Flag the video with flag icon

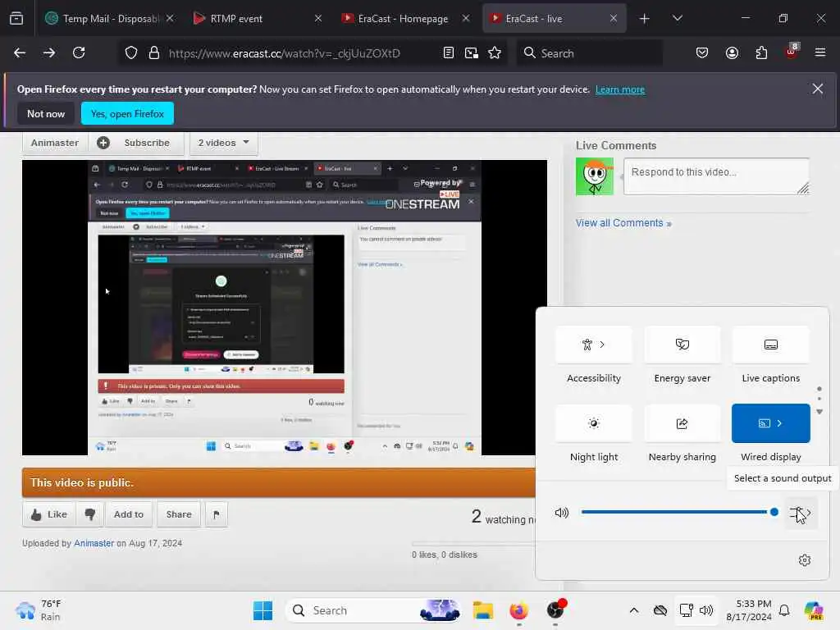[x=217, y=514]
